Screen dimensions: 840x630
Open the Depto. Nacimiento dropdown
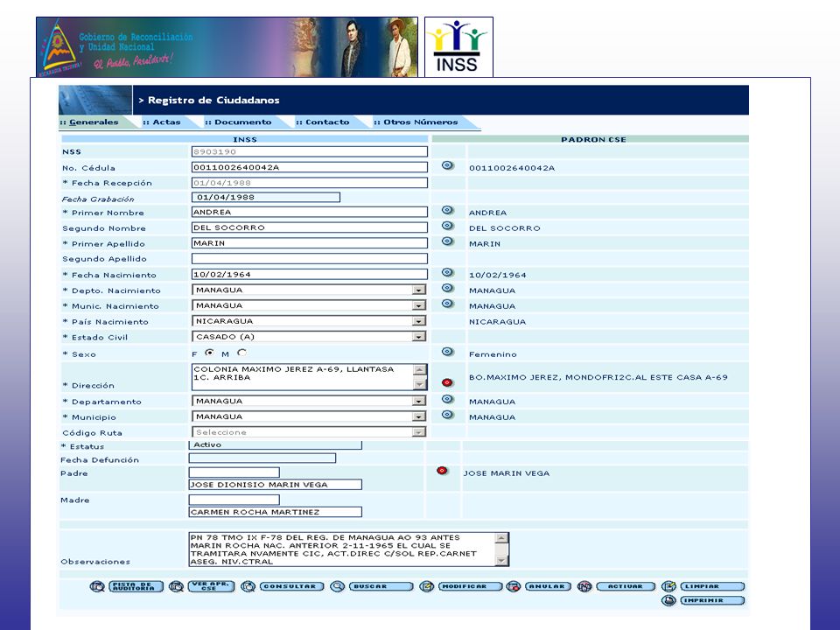pyautogui.click(x=418, y=290)
